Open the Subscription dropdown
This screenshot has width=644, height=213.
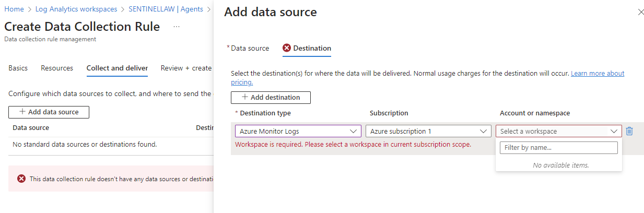pyautogui.click(x=428, y=131)
